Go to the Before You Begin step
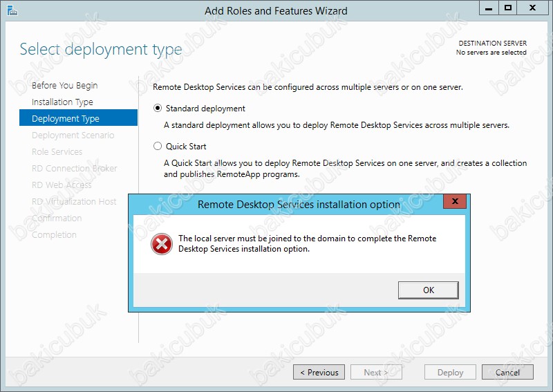The width and height of the screenshot is (553, 392). coord(65,86)
